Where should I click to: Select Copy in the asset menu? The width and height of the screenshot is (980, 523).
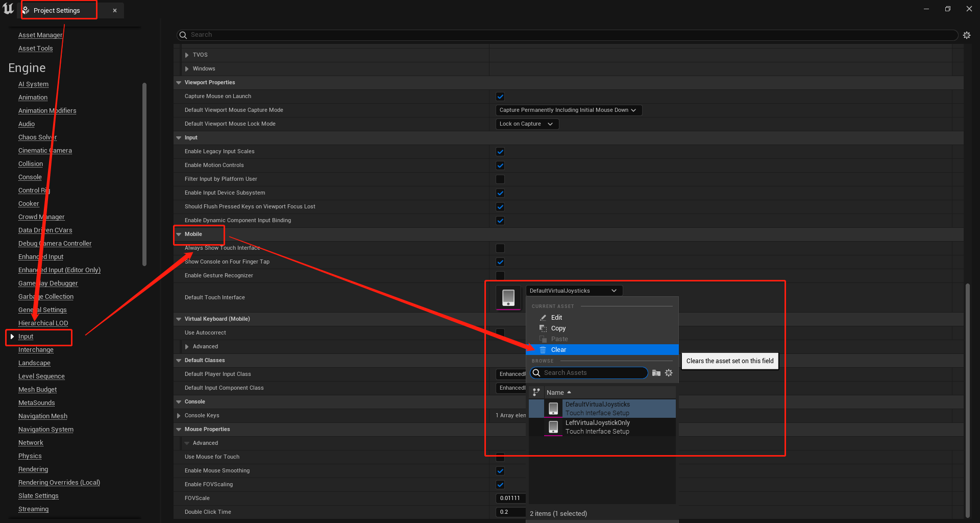(602, 328)
